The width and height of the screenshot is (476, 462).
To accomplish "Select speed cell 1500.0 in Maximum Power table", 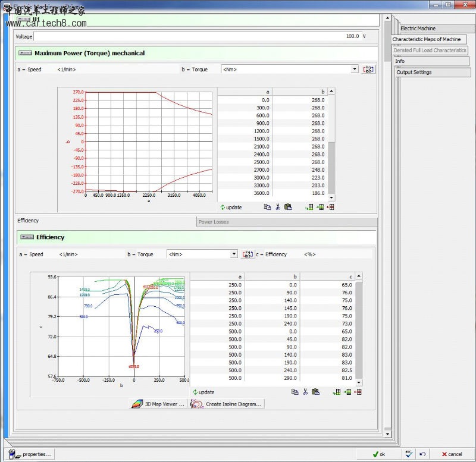I will 245,139.
